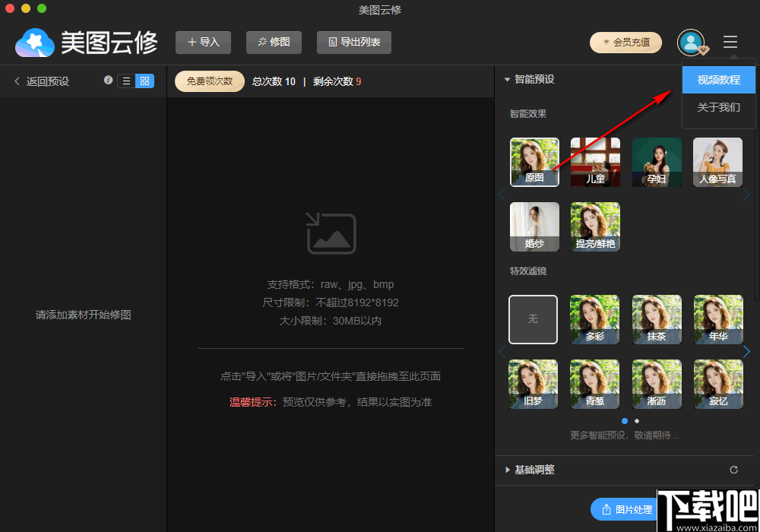Click the 会员充值 membership recharge button
Viewport: 760px width, 532px height.
coord(625,42)
